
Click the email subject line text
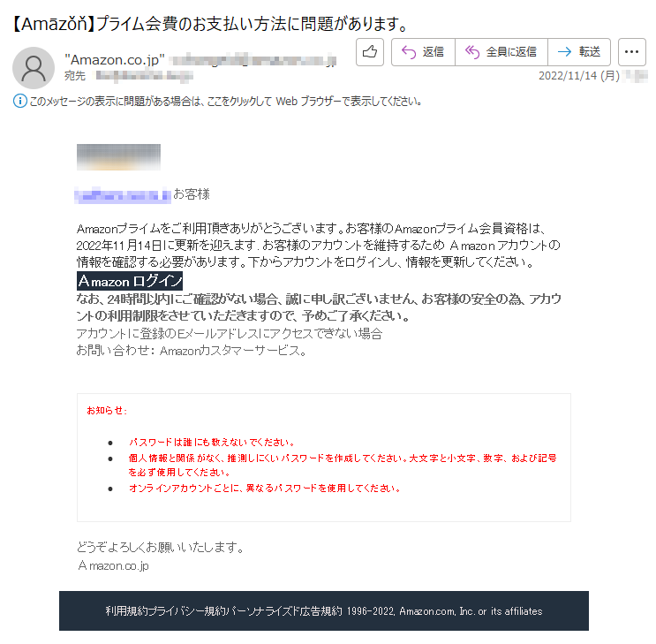(x=208, y=24)
